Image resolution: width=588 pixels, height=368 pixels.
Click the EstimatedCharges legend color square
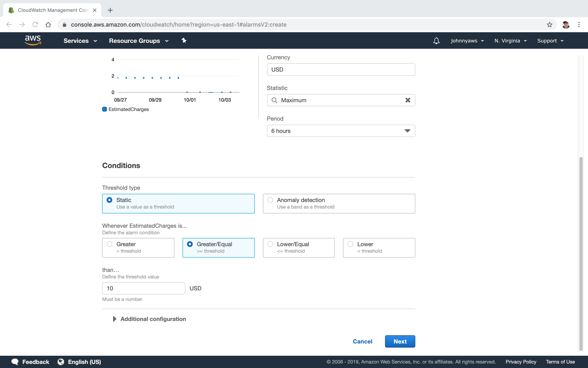point(105,109)
